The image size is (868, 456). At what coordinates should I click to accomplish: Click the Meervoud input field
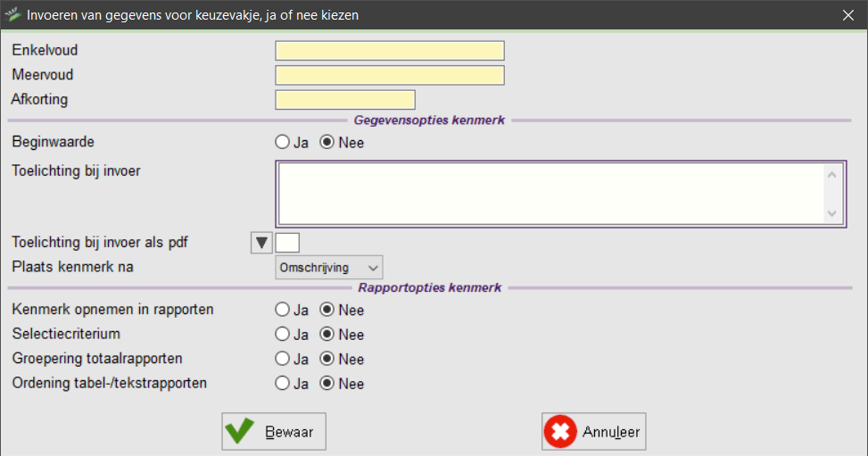[390, 75]
